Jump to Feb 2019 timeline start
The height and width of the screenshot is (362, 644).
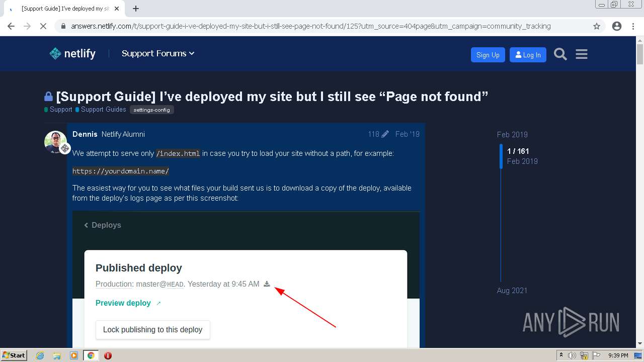point(512,135)
